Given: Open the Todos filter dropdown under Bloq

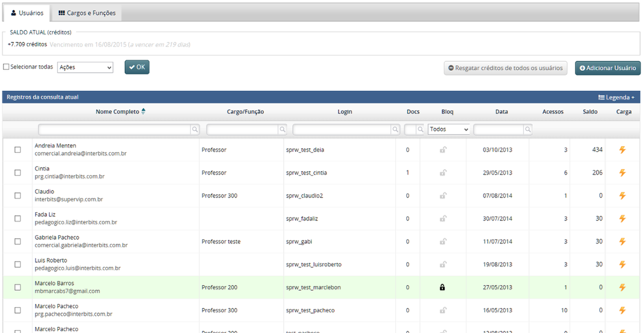Looking at the screenshot, I should 449,130.
